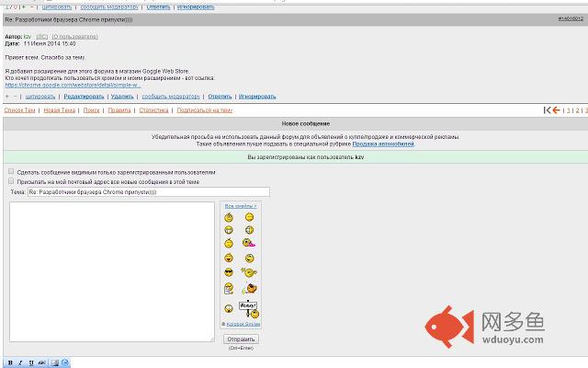Open the 'Редактировать' link under the post
The width and height of the screenshot is (588, 368).
point(84,97)
